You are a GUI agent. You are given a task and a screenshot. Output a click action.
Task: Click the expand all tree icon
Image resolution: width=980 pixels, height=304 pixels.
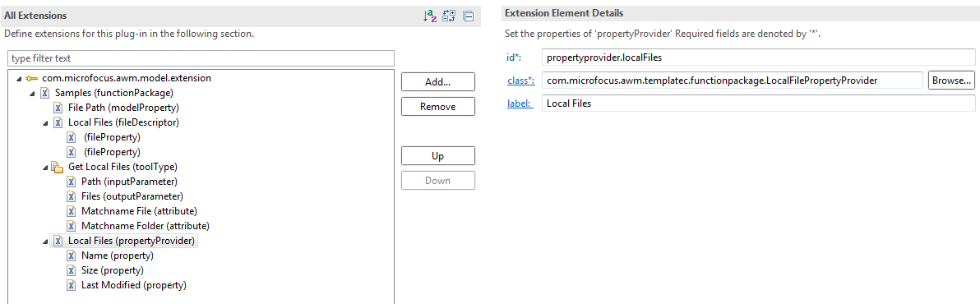[x=449, y=17]
